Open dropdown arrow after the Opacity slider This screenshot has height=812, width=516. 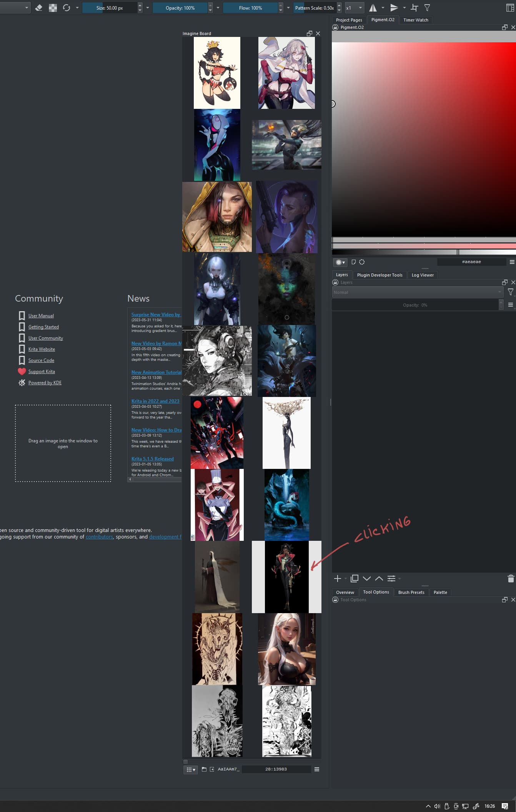pyautogui.click(x=218, y=8)
